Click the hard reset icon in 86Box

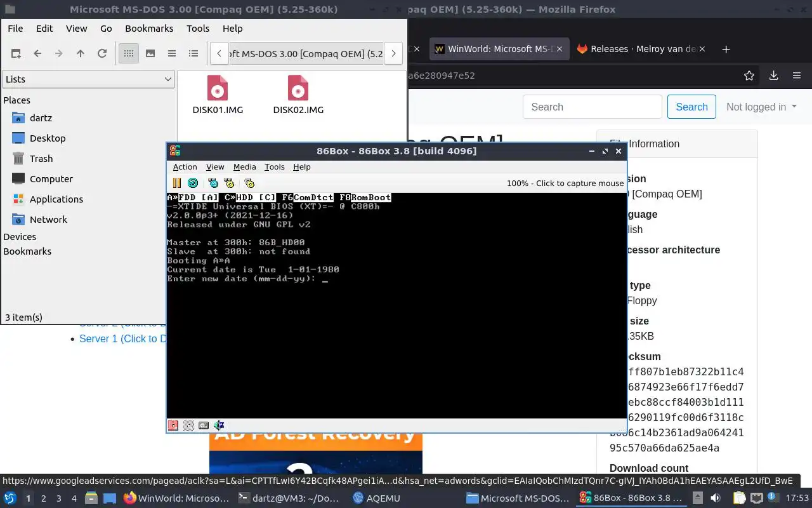(x=193, y=183)
